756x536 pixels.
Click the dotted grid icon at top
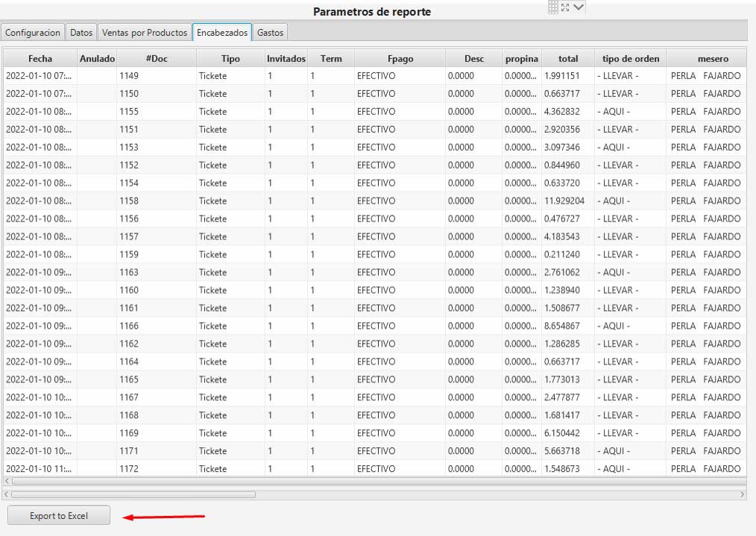coord(552,7)
